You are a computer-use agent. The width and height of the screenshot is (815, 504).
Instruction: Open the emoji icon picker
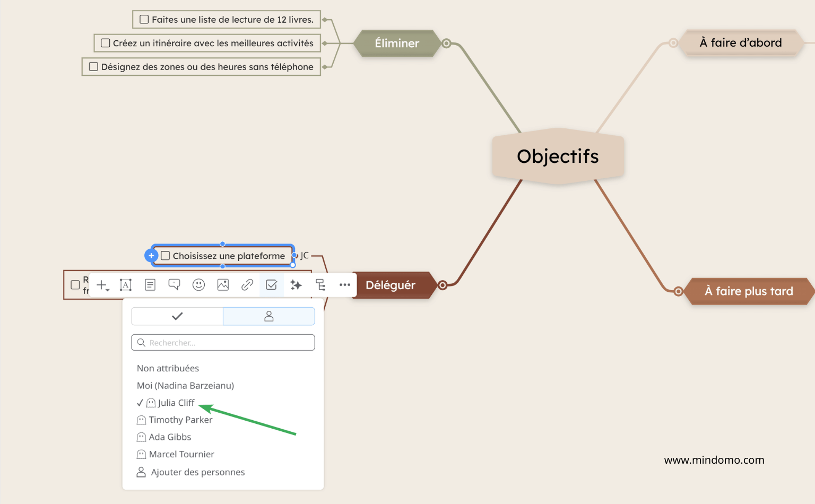[198, 285]
